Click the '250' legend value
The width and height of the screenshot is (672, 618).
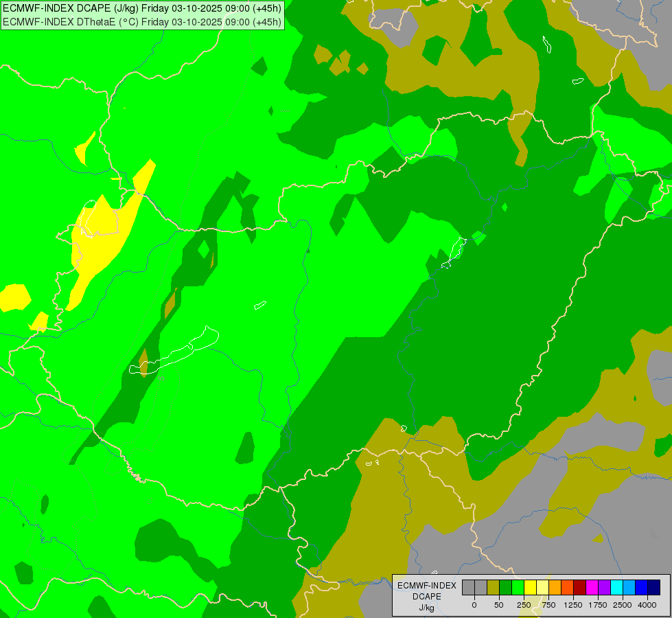click(524, 605)
